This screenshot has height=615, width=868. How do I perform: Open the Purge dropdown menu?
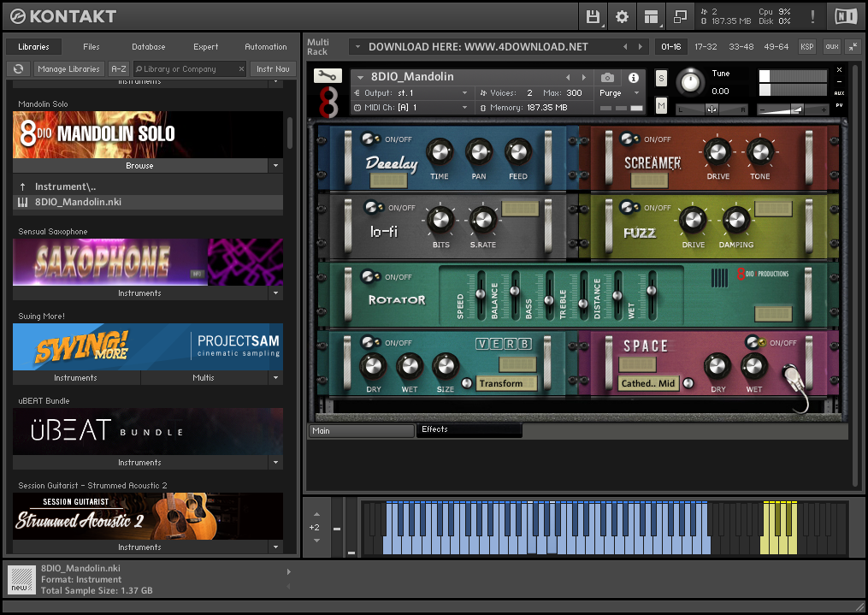pyautogui.click(x=619, y=93)
